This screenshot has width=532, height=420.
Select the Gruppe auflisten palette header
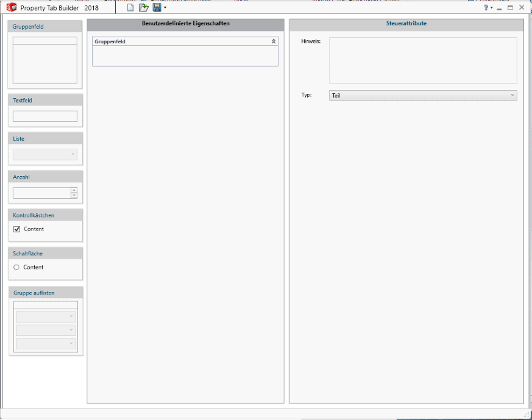tap(45, 293)
